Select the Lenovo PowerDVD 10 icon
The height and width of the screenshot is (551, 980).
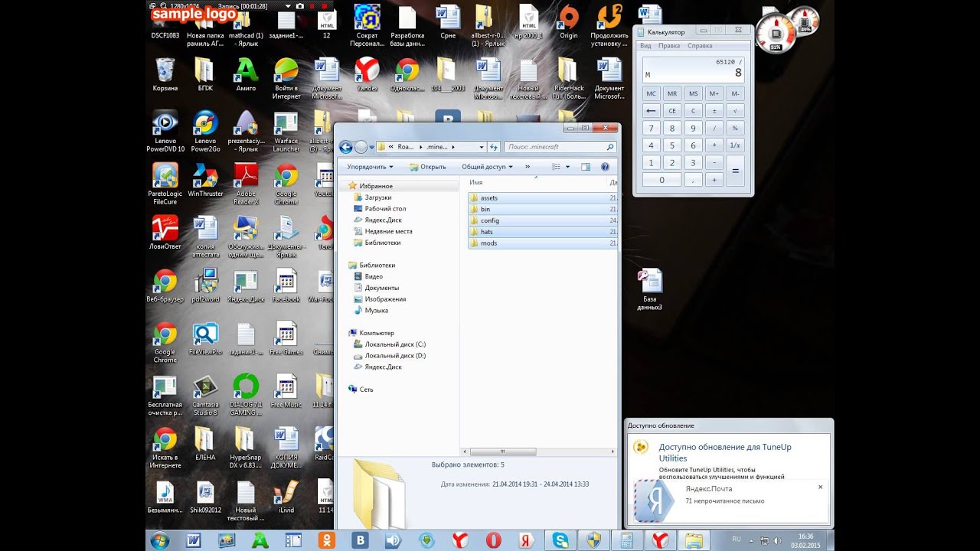[x=165, y=132]
